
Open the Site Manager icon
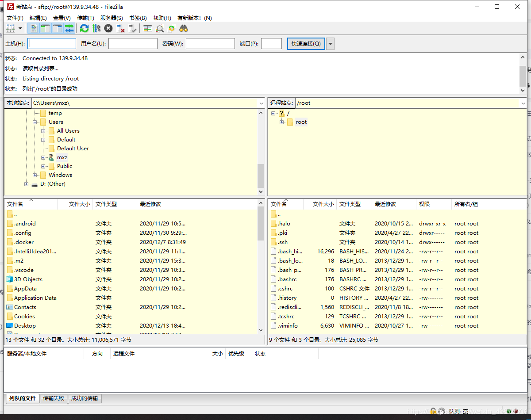11,28
